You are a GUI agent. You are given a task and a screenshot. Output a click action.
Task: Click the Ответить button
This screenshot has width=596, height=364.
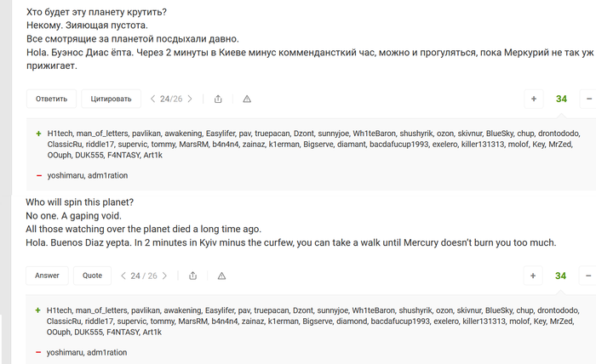[51, 99]
